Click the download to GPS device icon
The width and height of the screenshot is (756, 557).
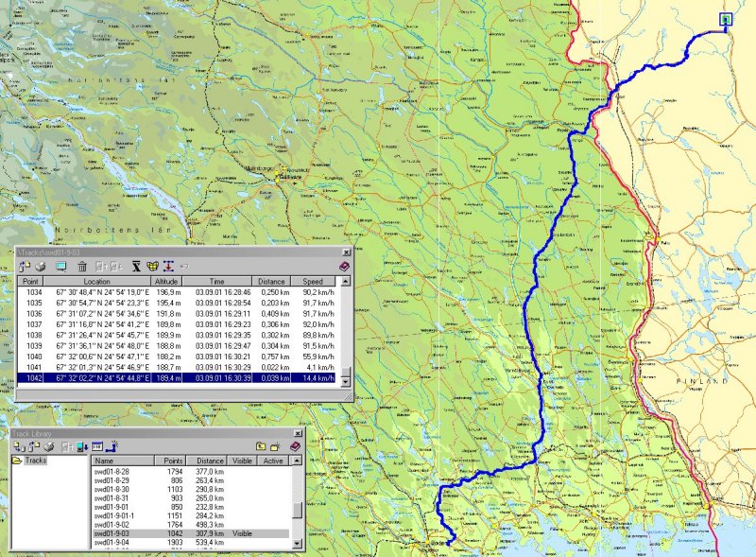[x=81, y=445]
